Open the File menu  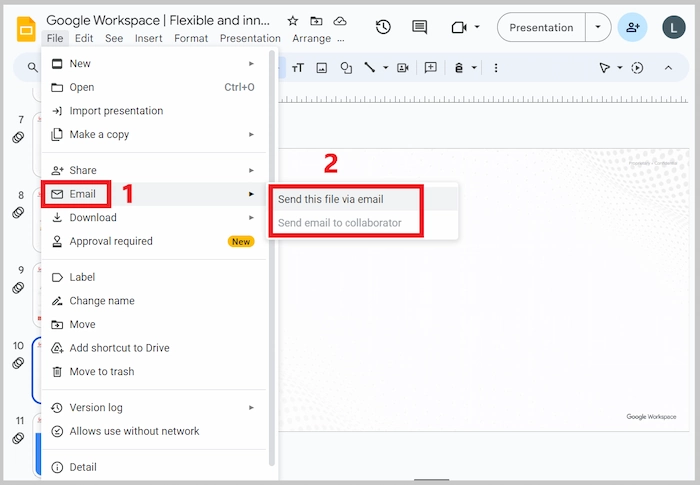(x=55, y=38)
